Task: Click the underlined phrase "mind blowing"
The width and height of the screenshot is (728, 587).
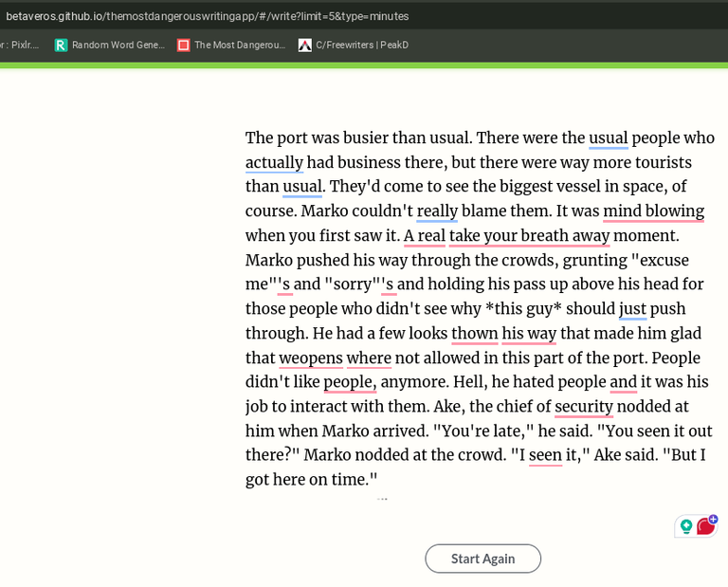Action: coord(653,211)
